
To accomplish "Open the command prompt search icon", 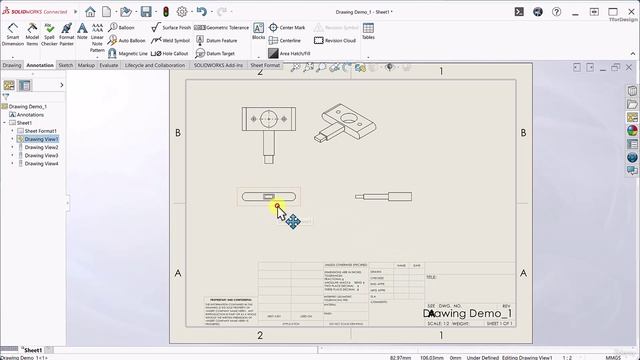I will tap(519, 12).
